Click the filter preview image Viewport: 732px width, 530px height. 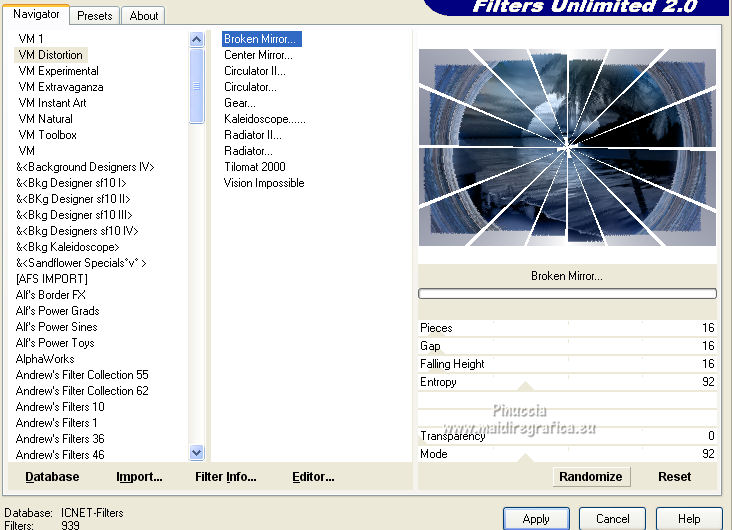(567, 147)
